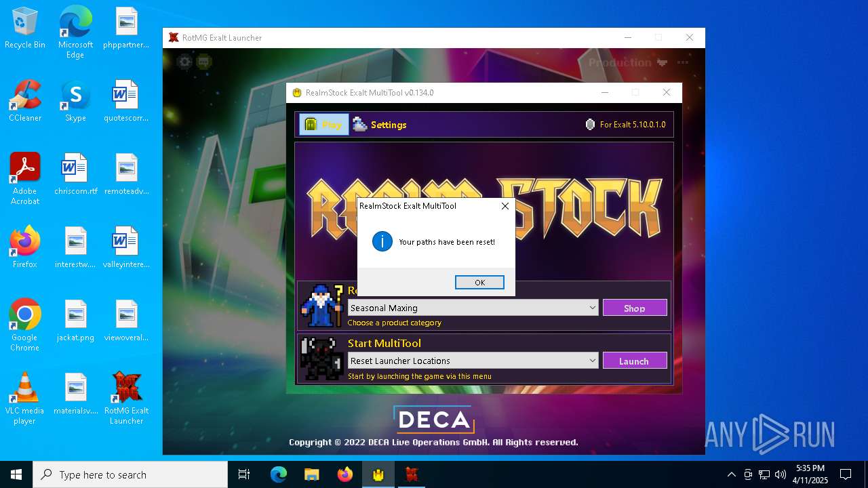The image size is (868, 488).
Task: Select the phppartner image file
Action: (x=126, y=28)
